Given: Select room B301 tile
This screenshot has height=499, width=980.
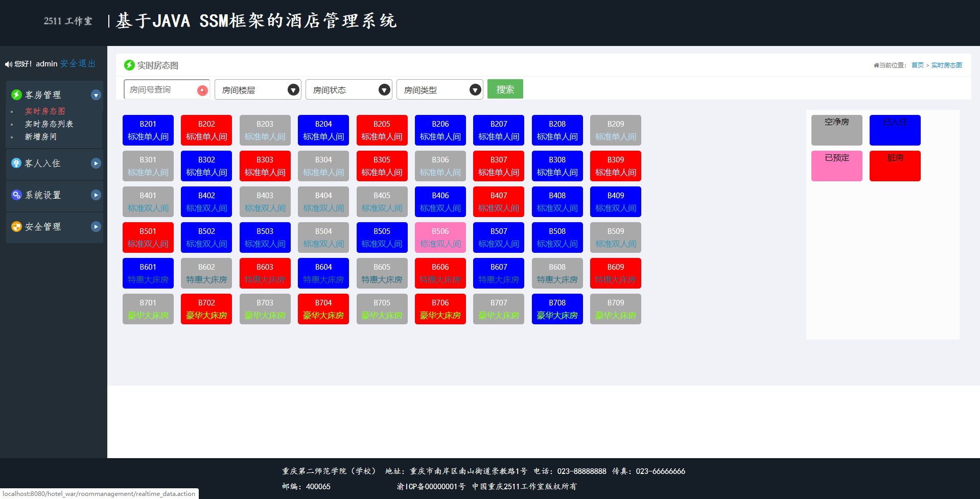Looking at the screenshot, I should click(148, 166).
